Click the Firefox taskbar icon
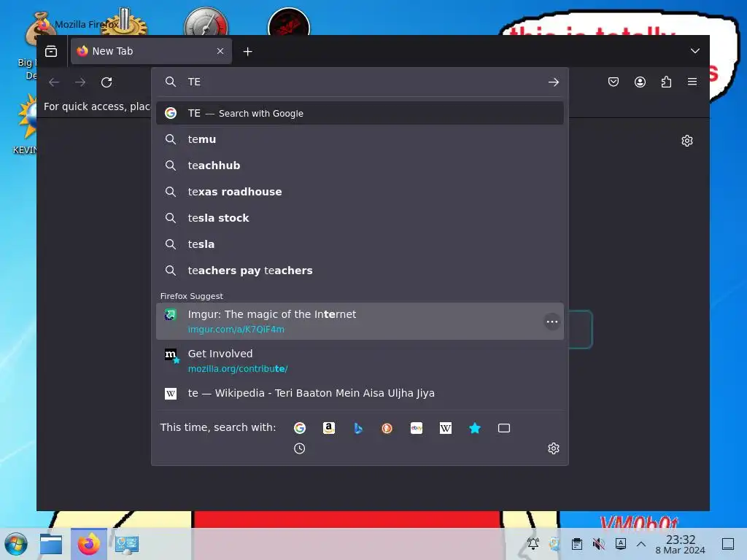Viewport: 747px width, 560px height. 89,544
